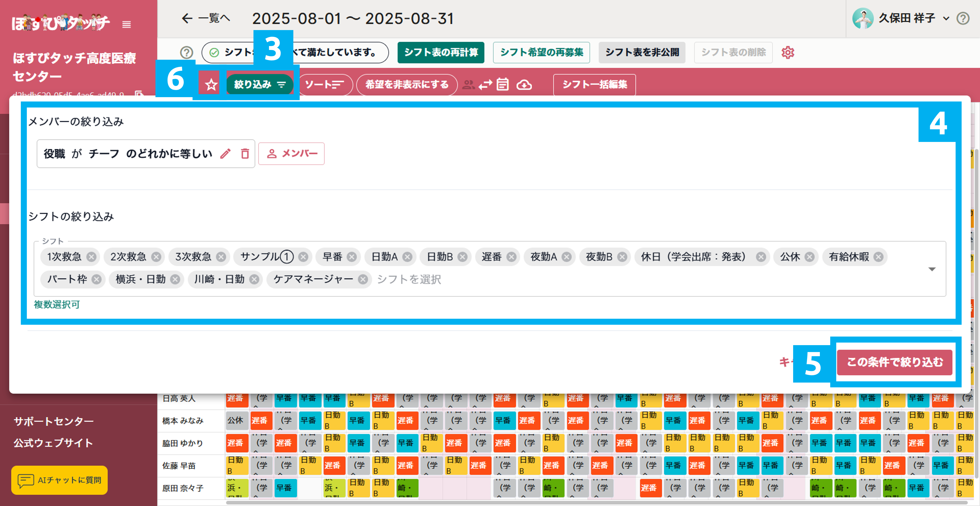The height and width of the screenshot is (506, 980).
Task: Remove the 公休 shift filter chip
Action: pyautogui.click(x=809, y=257)
